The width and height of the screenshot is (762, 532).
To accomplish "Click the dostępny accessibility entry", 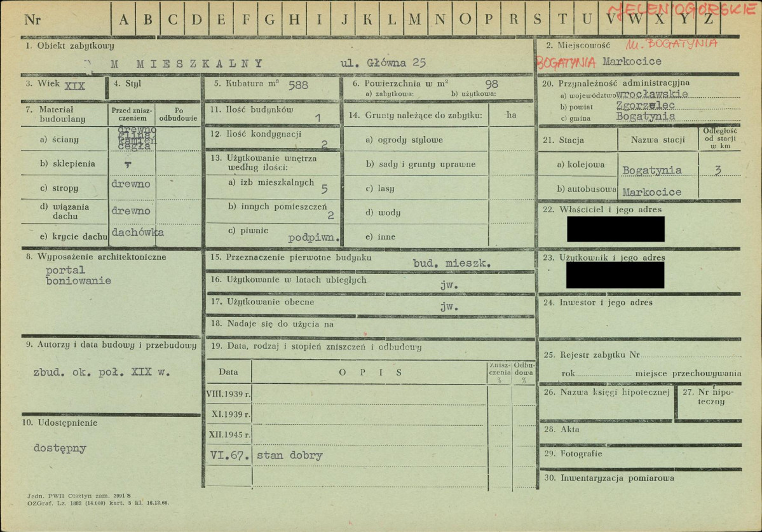I will (x=60, y=448).
